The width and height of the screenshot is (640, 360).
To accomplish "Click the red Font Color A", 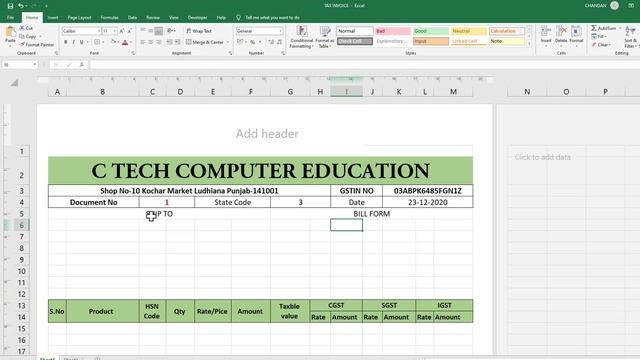I will point(125,42).
